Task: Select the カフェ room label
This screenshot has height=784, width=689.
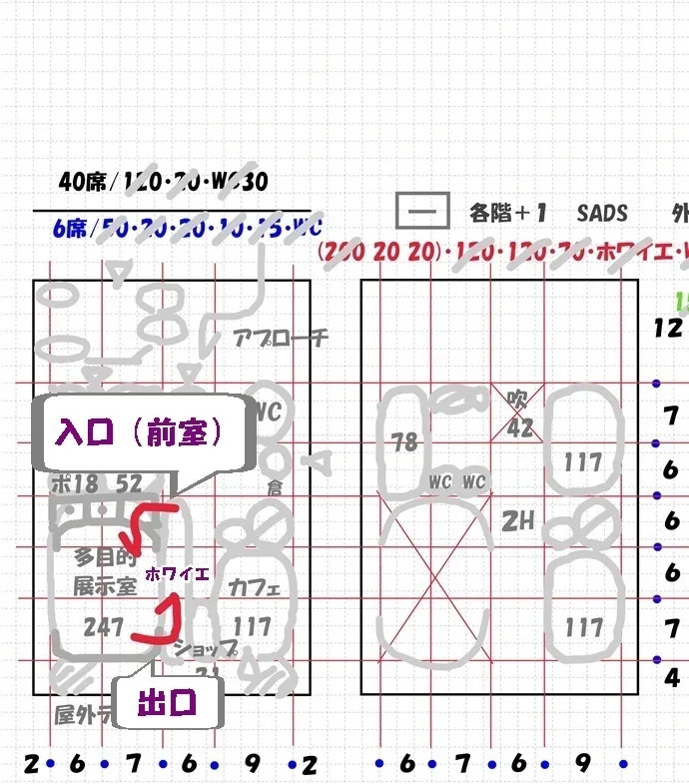Action: 253,587
